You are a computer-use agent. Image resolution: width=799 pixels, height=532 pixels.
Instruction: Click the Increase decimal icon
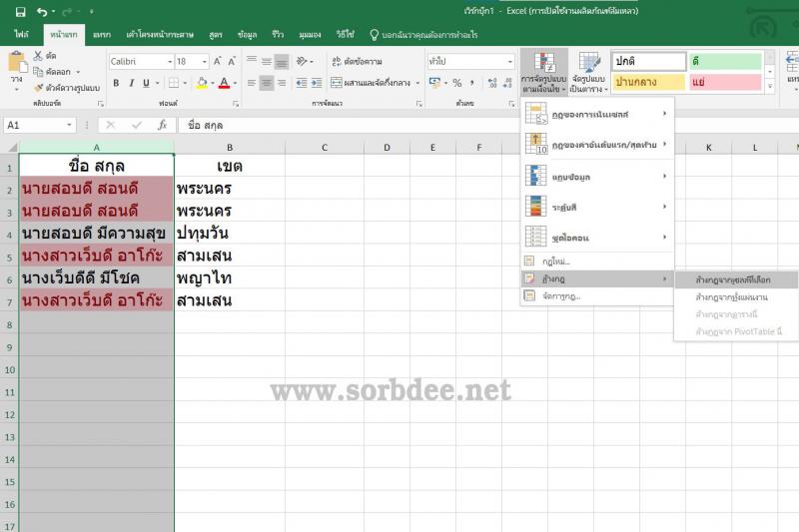tap(492, 83)
